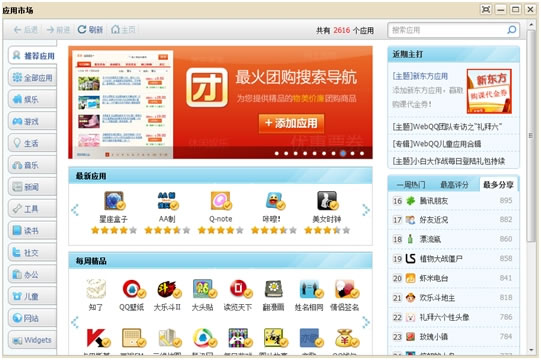The width and height of the screenshot is (541, 360).
Task: Select the 全部应用 category
Action: tap(32, 78)
